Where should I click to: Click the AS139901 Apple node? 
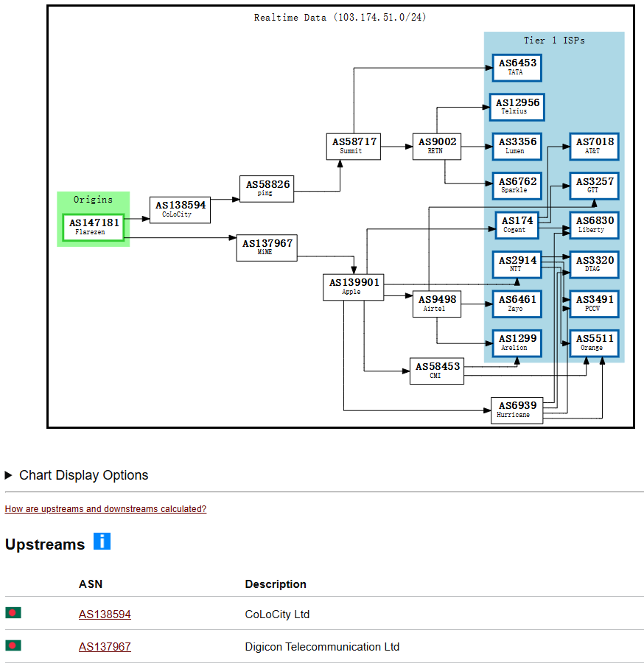353,287
